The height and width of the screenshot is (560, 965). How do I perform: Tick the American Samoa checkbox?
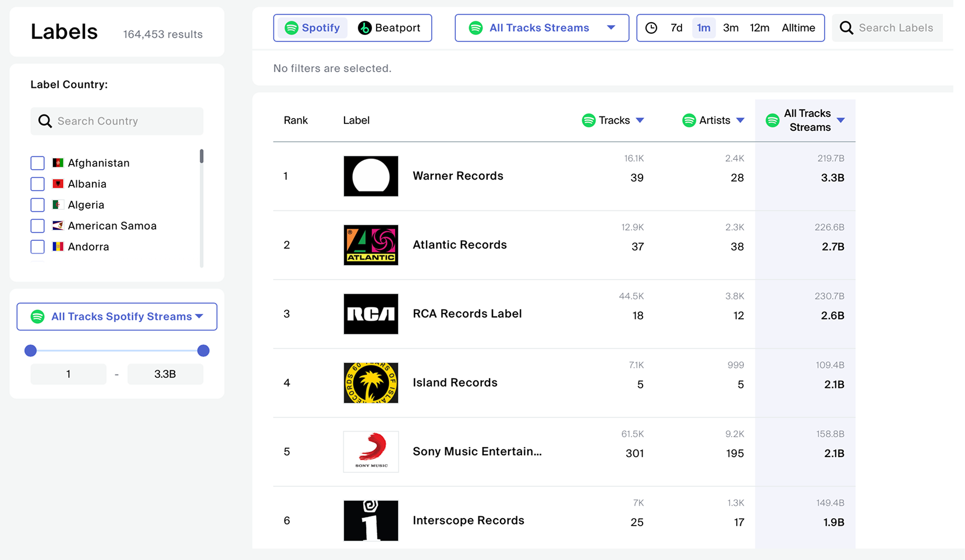(x=38, y=226)
